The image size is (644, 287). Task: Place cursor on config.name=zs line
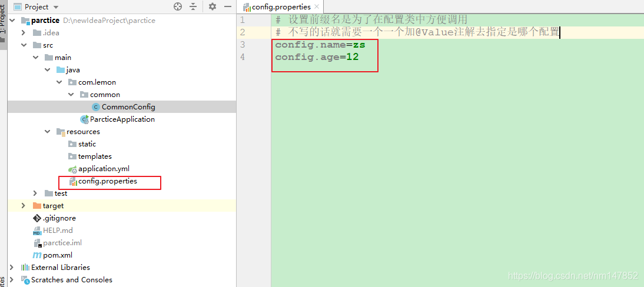[x=320, y=44]
